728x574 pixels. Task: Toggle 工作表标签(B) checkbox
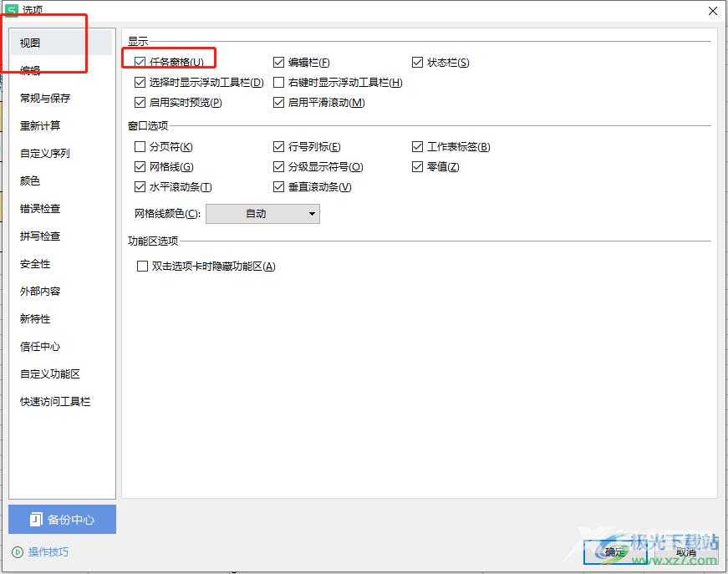pyautogui.click(x=417, y=146)
